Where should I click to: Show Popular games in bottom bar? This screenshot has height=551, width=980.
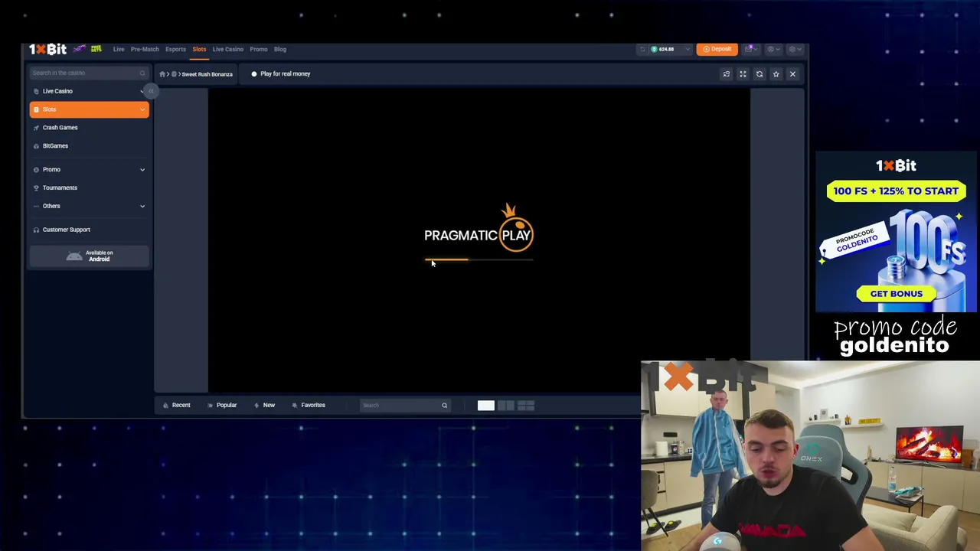(222, 405)
